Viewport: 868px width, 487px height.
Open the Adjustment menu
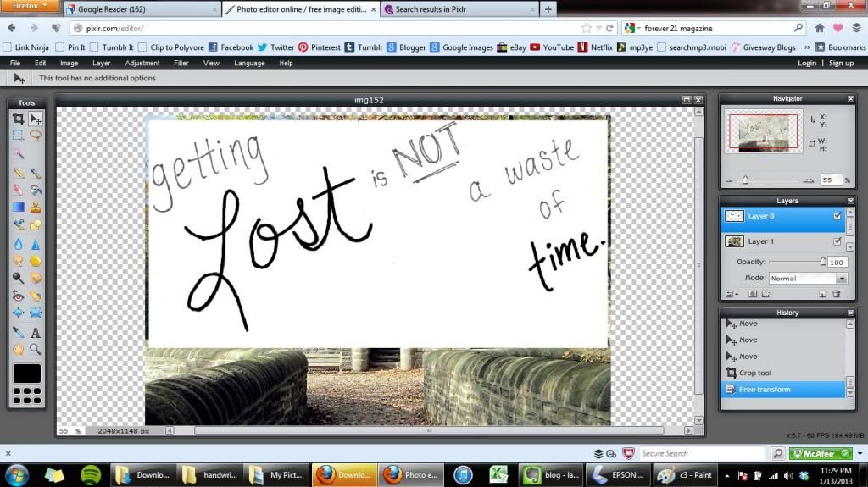[142, 63]
